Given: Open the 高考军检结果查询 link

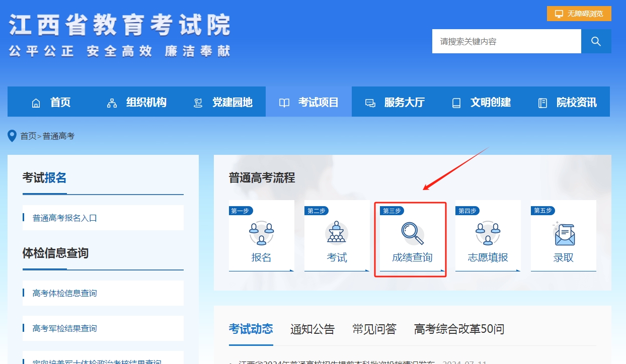Looking at the screenshot, I should (103, 328).
